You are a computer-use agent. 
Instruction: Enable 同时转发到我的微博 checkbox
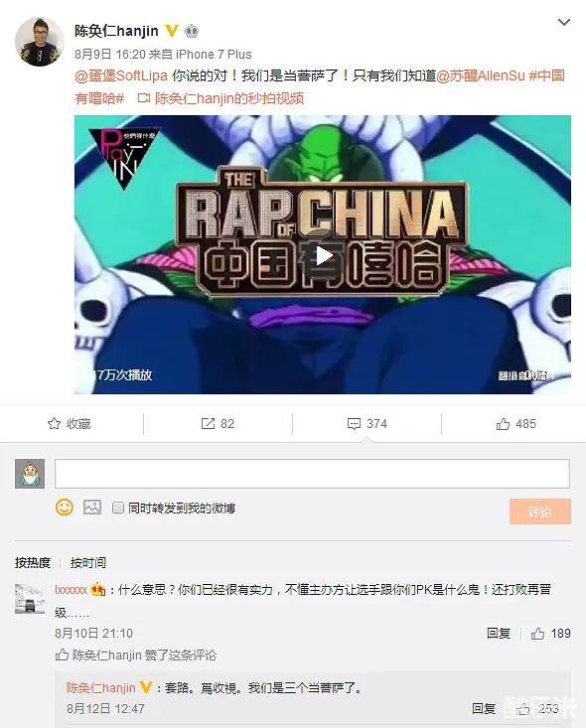118,508
